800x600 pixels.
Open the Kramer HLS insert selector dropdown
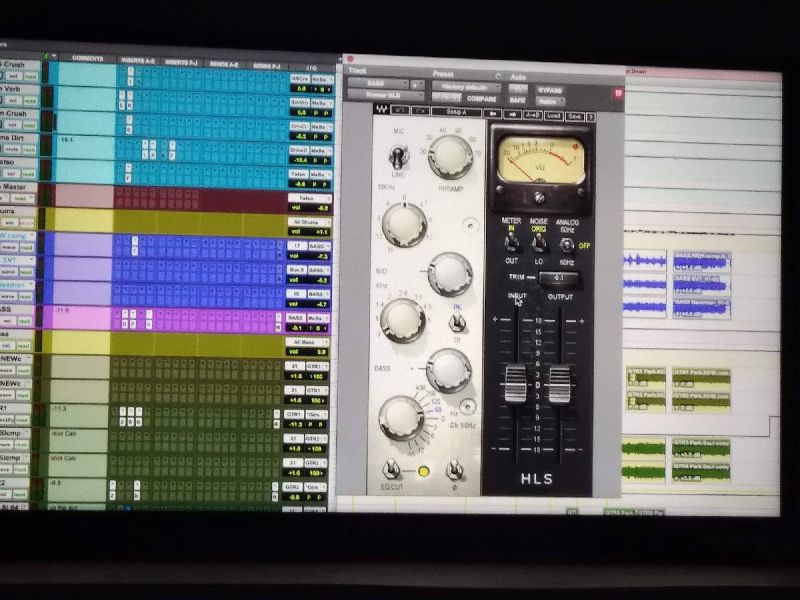[385, 94]
